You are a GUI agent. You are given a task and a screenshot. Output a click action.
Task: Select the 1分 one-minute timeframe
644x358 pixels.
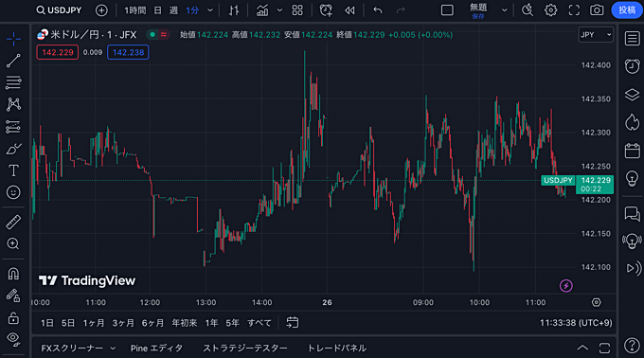[x=192, y=10]
